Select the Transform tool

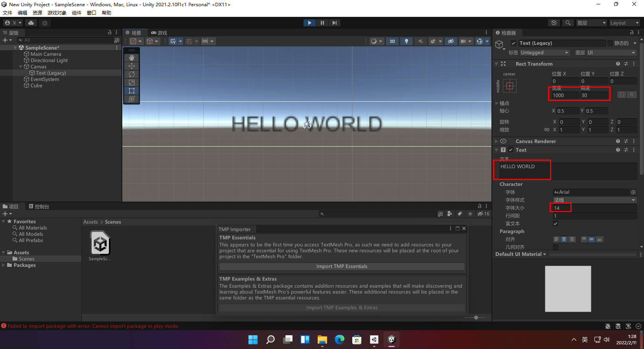pyautogui.click(x=132, y=99)
